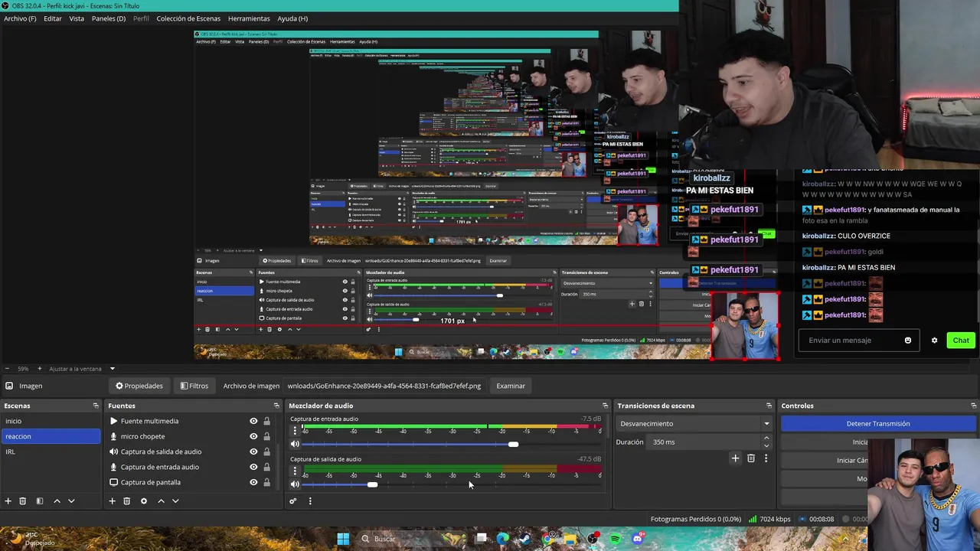Open the Herramientas menu
This screenshot has height=551, width=980.
point(249,18)
